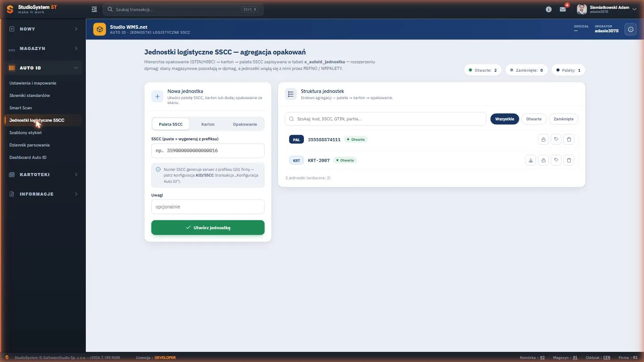Screen dimensions: 644x362
Task: Click the info circle button next to operator
Action: [631, 29]
